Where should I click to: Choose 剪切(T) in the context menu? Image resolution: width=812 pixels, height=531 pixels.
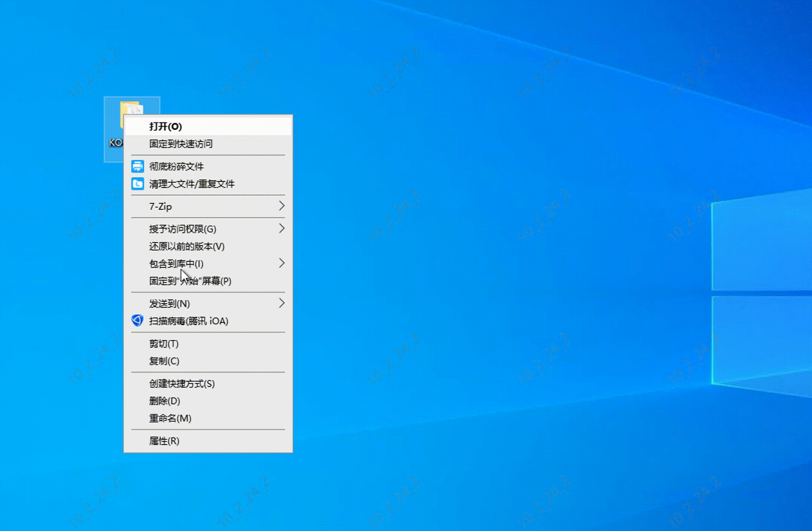164,344
